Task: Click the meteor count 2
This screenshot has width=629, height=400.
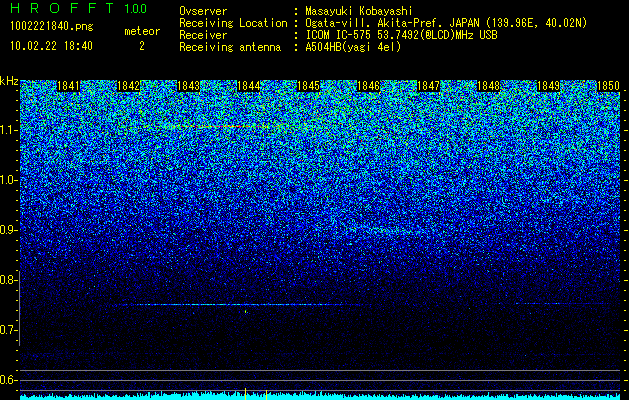Action: pos(142,46)
